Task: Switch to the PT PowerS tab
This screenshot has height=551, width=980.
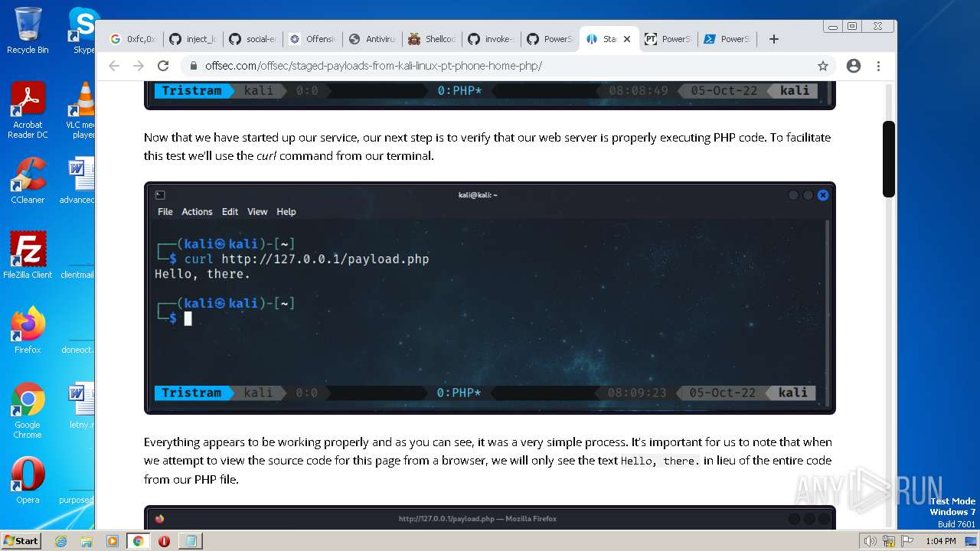Action: click(x=668, y=39)
